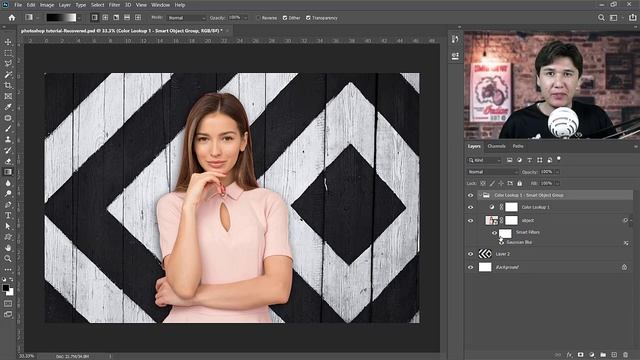This screenshot has height=360, width=640.
Task: Filter layers by pixel layers
Action: 509,160
